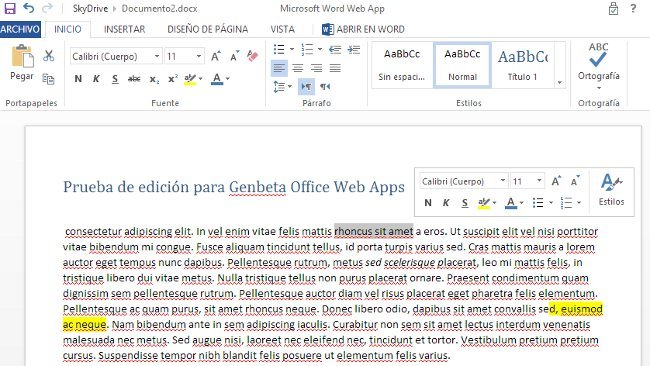The height and width of the screenshot is (366, 650).
Task: Expand font color arrow in ribbon
Action: coord(228,79)
